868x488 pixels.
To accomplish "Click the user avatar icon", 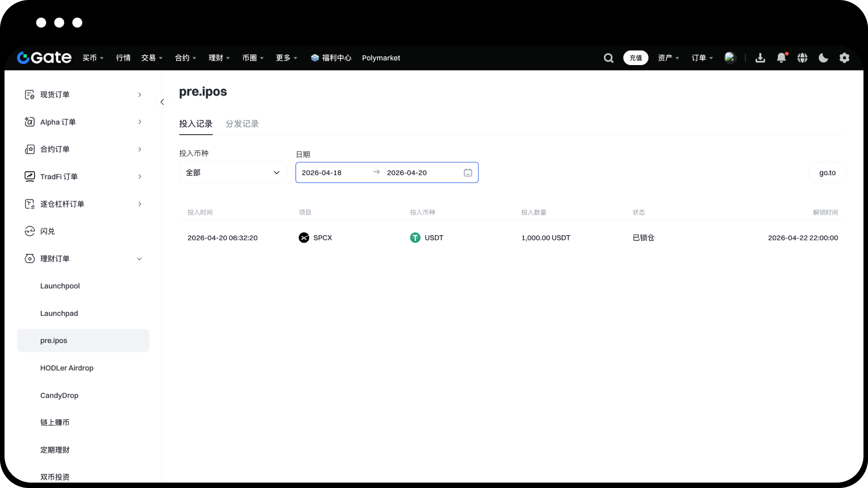I will click(x=730, y=58).
